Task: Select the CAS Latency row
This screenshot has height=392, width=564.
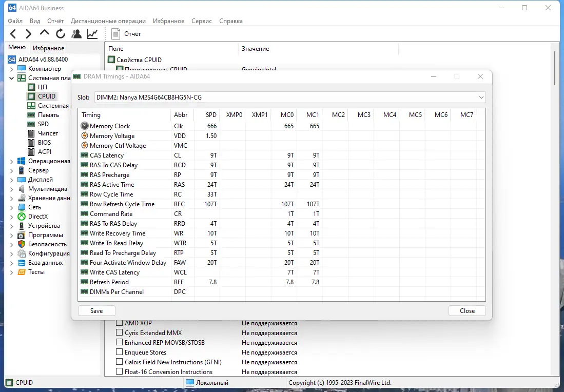Action: pos(282,155)
